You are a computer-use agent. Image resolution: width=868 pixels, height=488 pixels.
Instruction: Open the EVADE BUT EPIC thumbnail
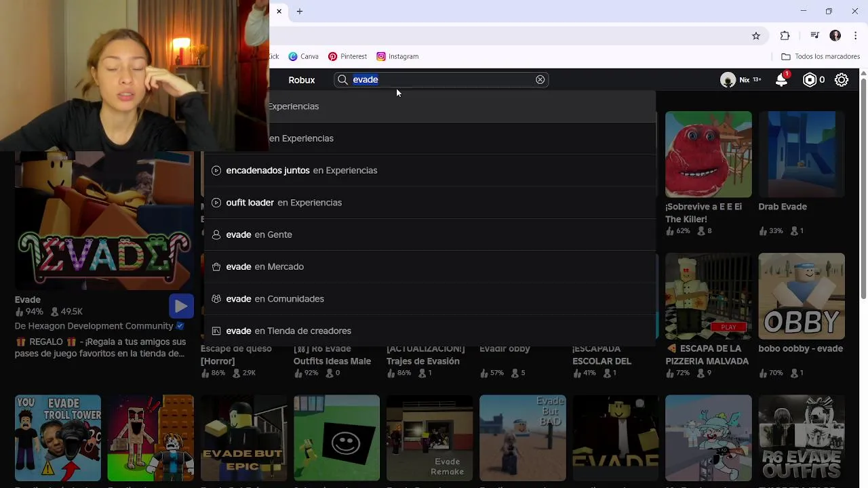243,438
